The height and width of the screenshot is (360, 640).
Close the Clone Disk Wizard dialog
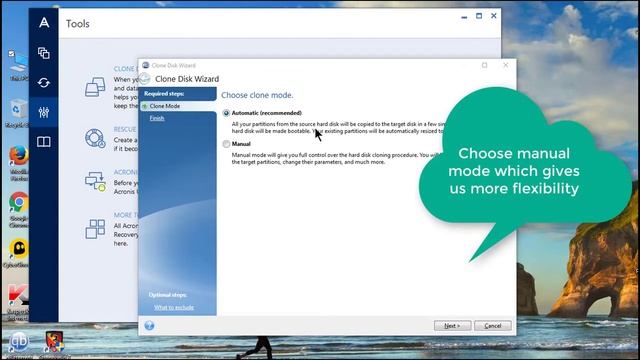click(506, 65)
